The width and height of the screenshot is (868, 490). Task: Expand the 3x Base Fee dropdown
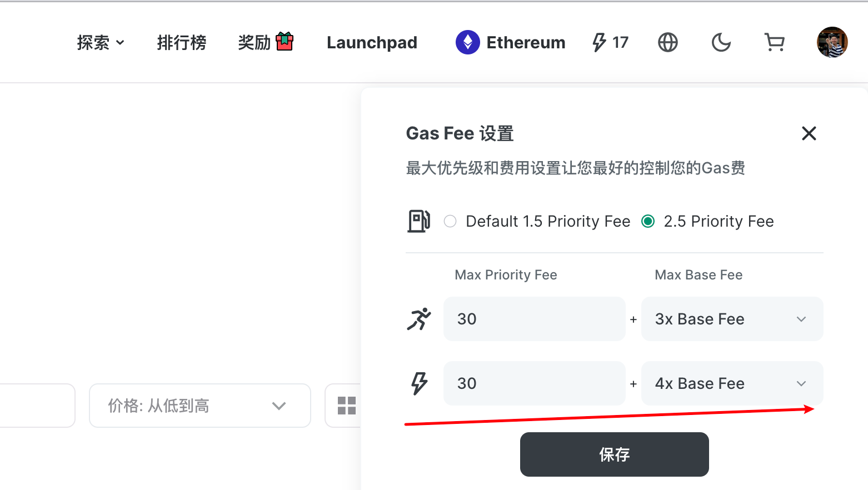(732, 319)
